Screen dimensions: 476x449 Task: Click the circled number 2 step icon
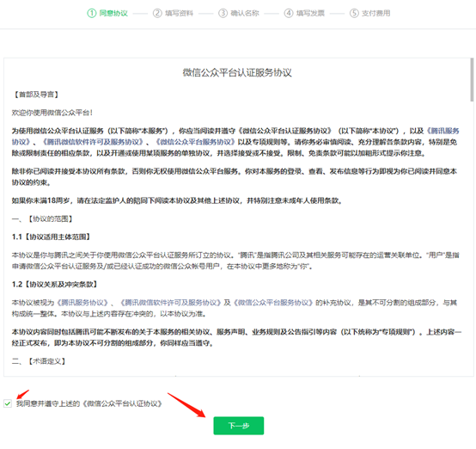157,13
